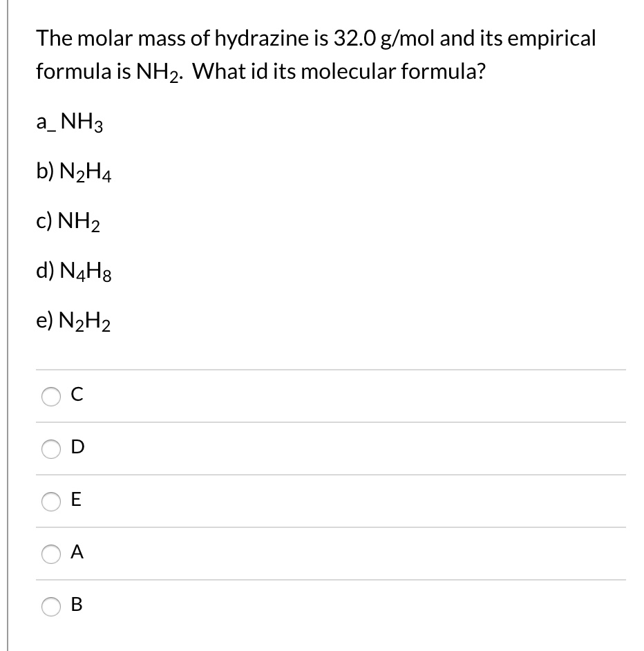Select radio button C
Screen dimensions: 644x651
click(x=50, y=396)
